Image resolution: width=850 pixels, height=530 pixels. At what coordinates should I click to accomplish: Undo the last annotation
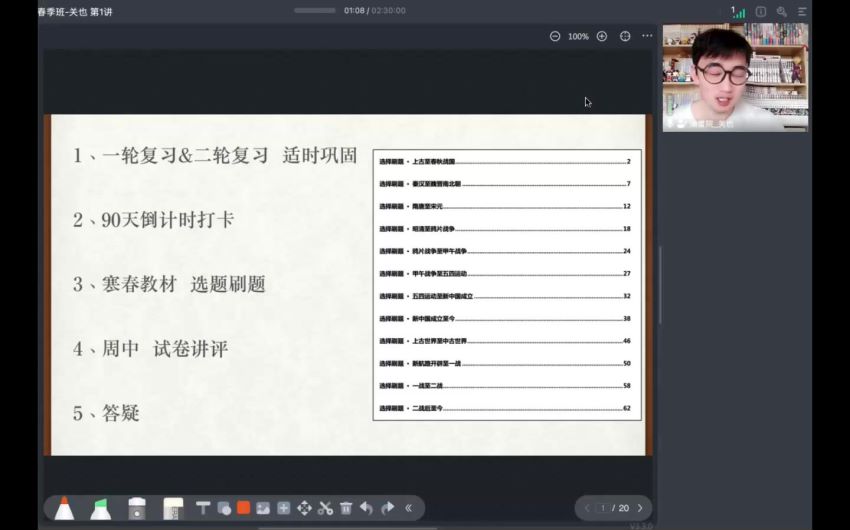(x=366, y=508)
